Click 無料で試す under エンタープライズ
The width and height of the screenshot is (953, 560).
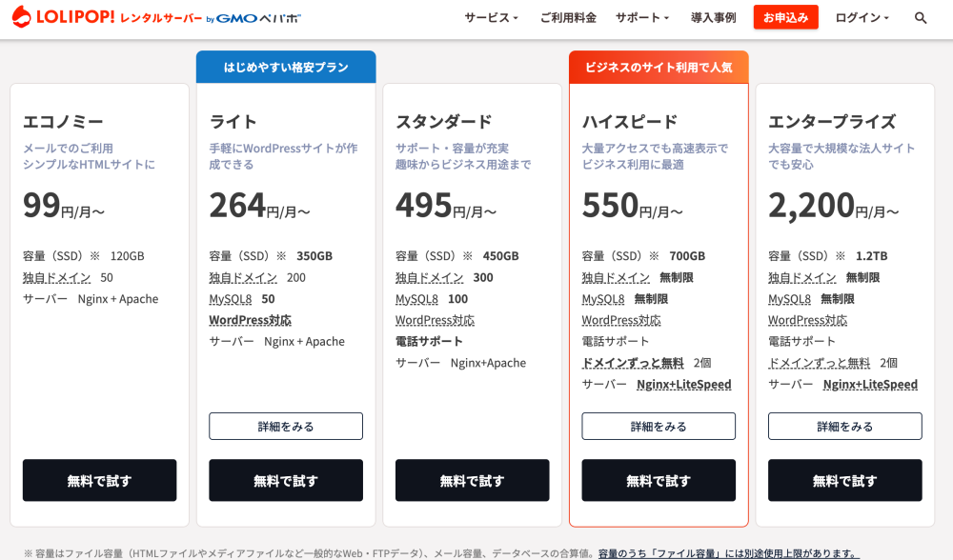[x=844, y=480]
